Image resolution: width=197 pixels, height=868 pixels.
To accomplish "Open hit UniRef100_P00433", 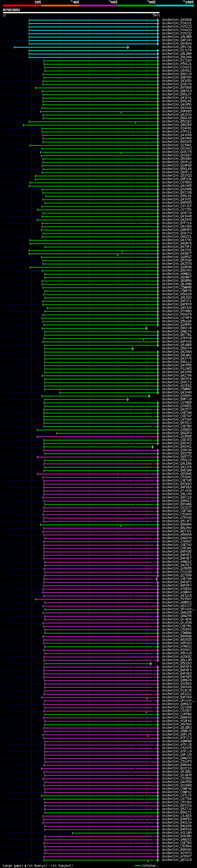I will 176,30.
